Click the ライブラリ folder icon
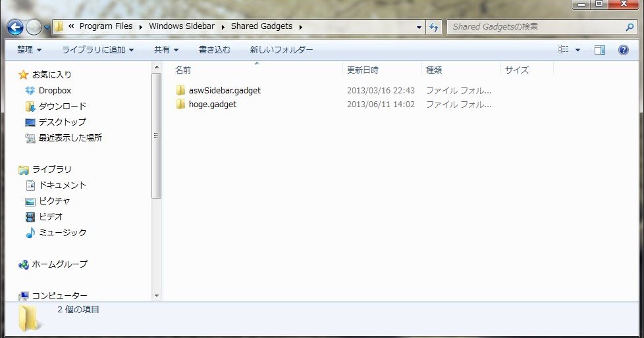Viewport: 644px width, 338px height. click(24, 170)
